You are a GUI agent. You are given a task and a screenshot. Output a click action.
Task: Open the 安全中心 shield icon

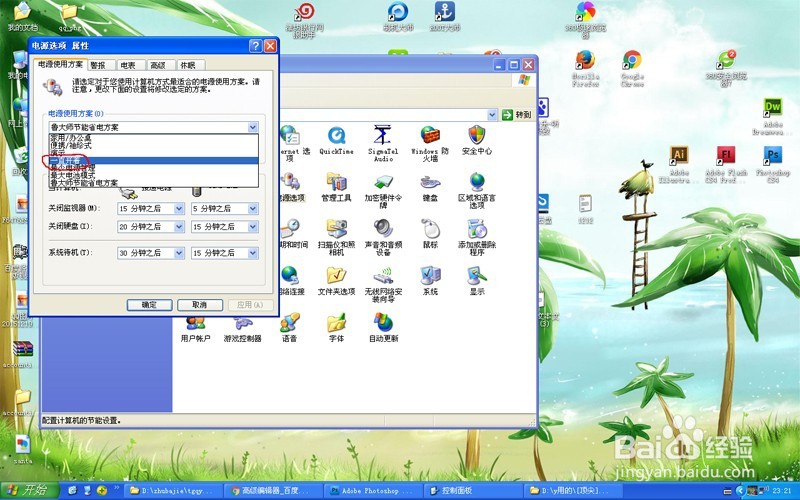point(477,140)
